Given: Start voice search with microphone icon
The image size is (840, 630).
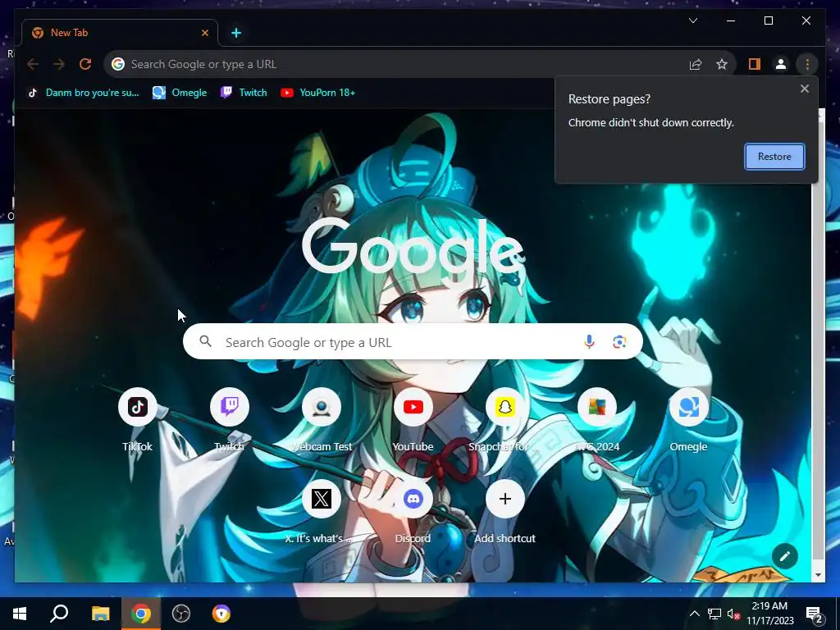Looking at the screenshot, I should click(589, 342).
